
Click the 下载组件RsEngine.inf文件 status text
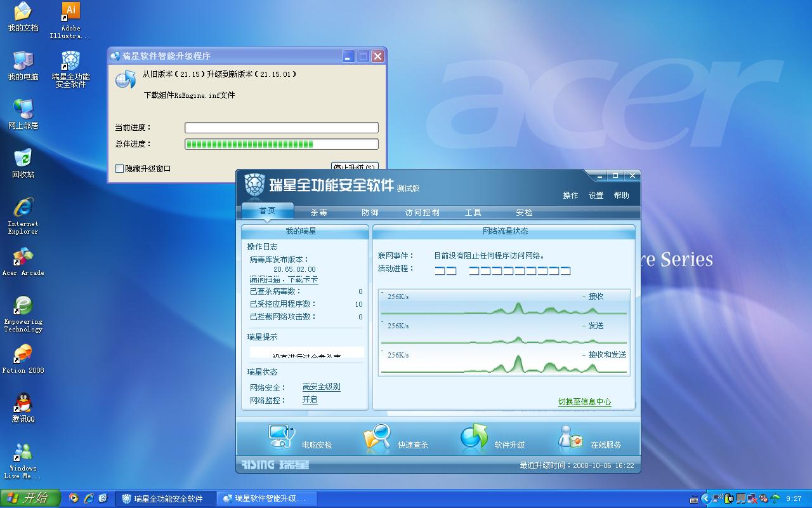tap(189, 95)
